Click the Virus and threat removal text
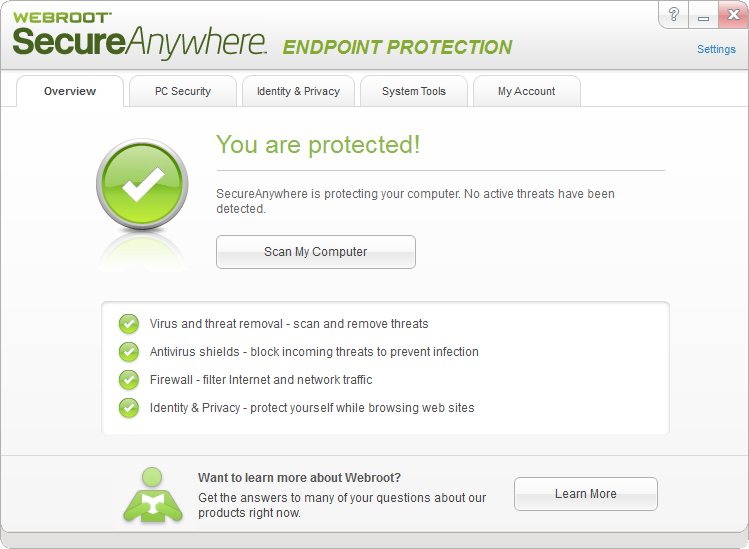This screenshot has width=749, height=549. 289,324
